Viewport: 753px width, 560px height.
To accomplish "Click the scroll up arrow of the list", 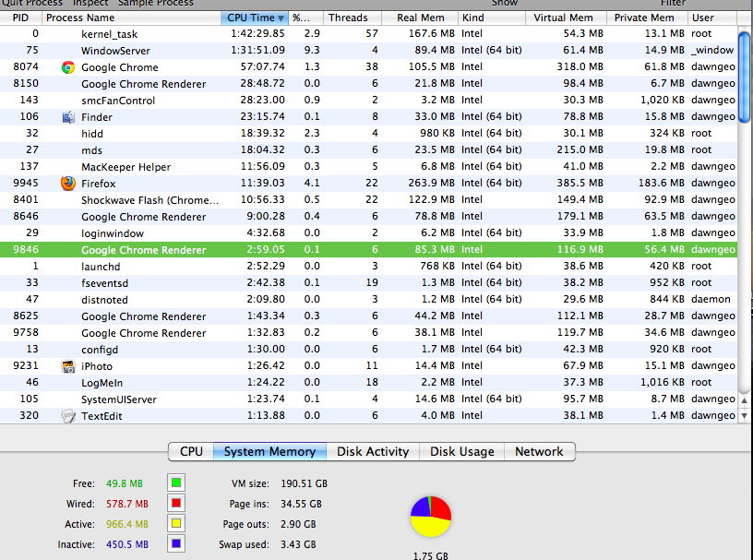I will [x=745, y=399].
